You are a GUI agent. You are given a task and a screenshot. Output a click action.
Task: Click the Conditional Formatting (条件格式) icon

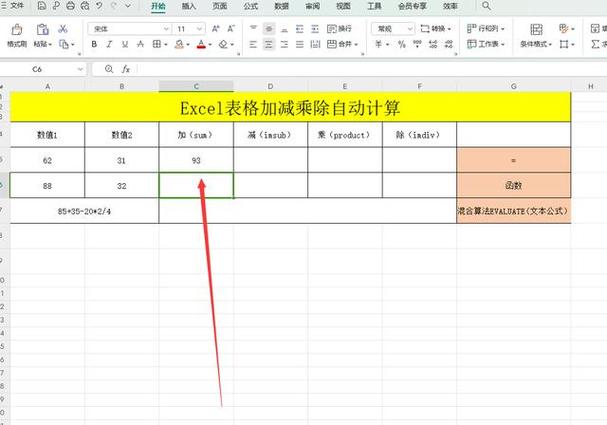tap(536, 30)
